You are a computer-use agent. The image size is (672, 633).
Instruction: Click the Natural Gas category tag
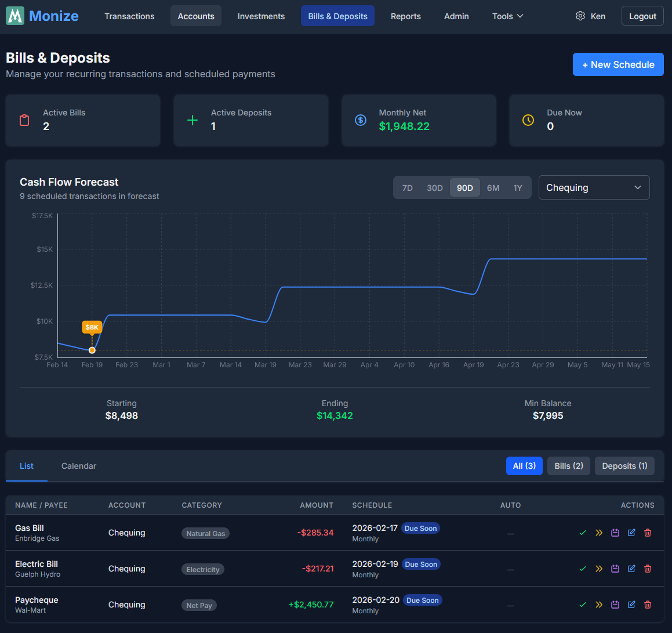(x=205, y=533)
